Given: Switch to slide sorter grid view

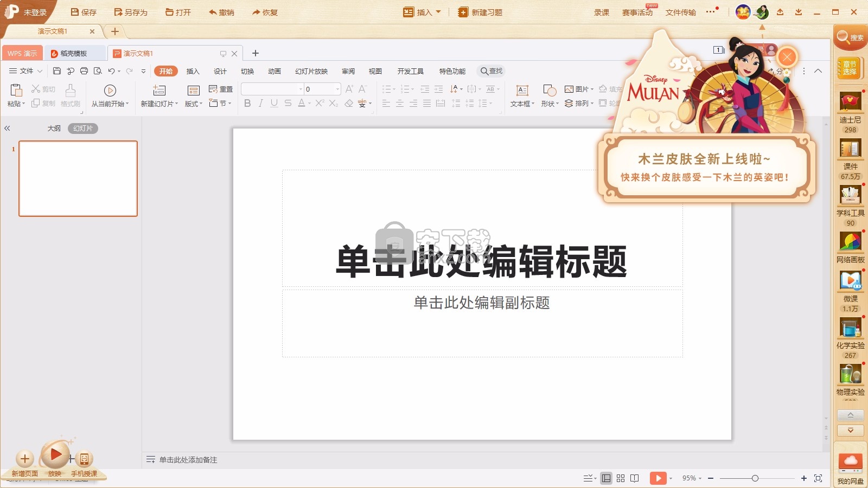Looking at the screenshot, I should (x=621, y=478).
